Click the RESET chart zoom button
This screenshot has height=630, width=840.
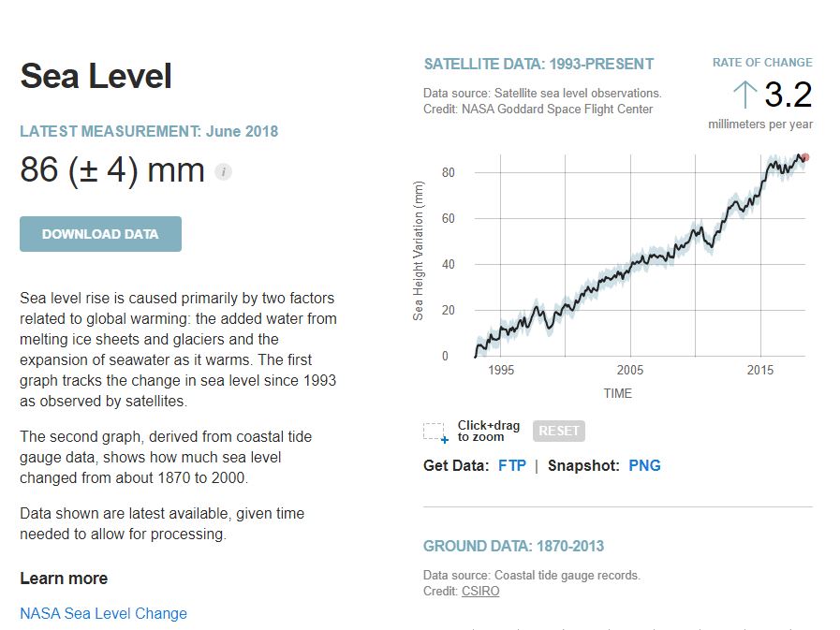tap(558, 431)
